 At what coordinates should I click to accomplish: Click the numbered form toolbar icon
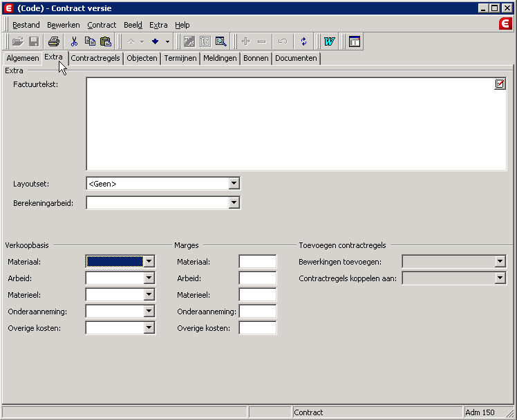tap(205, 41)
